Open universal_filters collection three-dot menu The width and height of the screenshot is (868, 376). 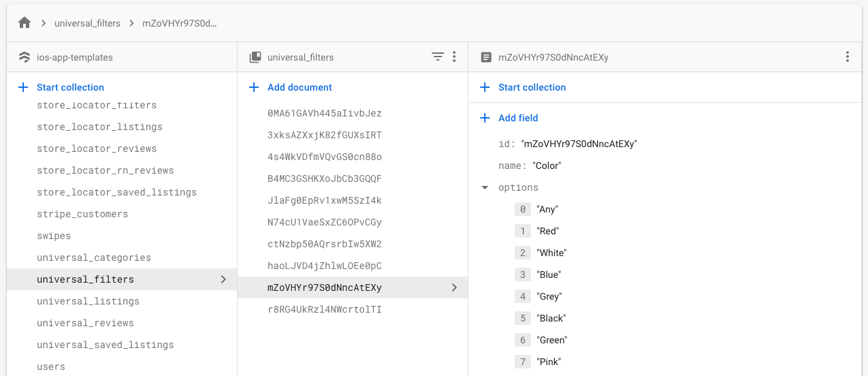[454, 57]
